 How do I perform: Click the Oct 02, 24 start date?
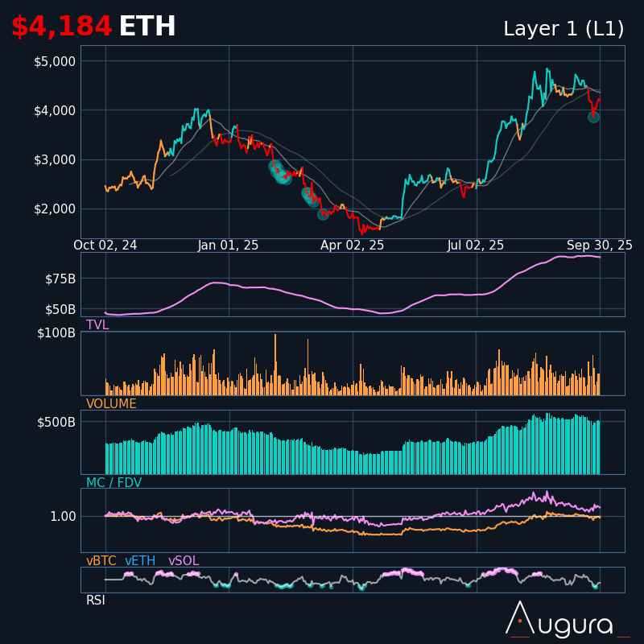pyautogui.click(x=105, y=246)
